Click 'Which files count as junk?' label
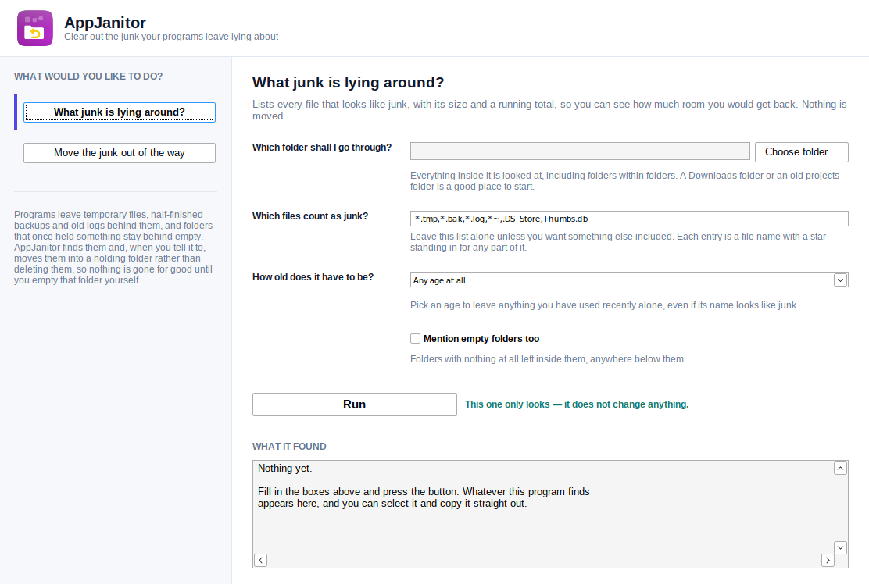The height and width of the screenshot is (588, 869). click(310, 216)
